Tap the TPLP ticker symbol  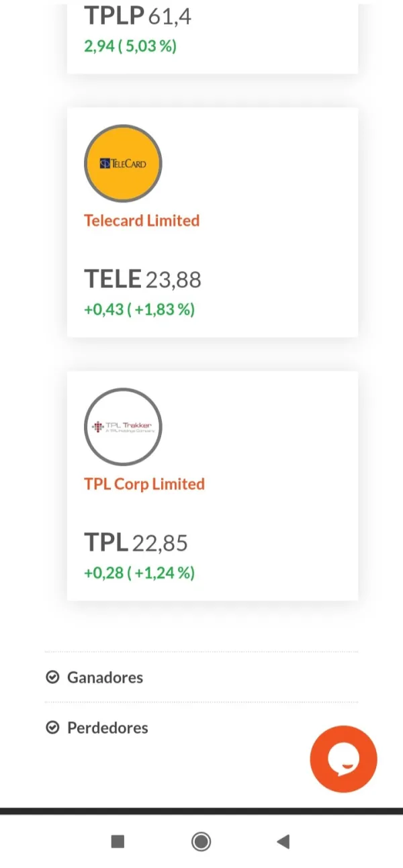pos(114,15)
